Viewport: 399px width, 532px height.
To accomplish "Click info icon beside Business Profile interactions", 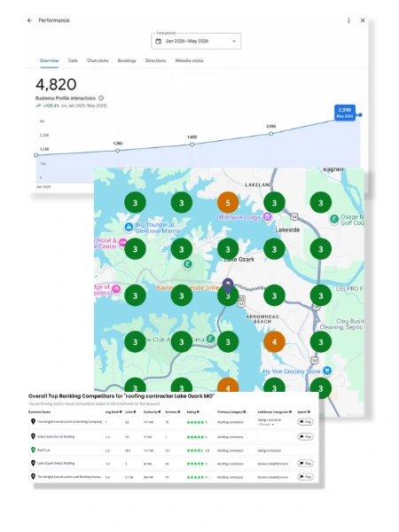I will pyautogui.click(x=101, y=98).
